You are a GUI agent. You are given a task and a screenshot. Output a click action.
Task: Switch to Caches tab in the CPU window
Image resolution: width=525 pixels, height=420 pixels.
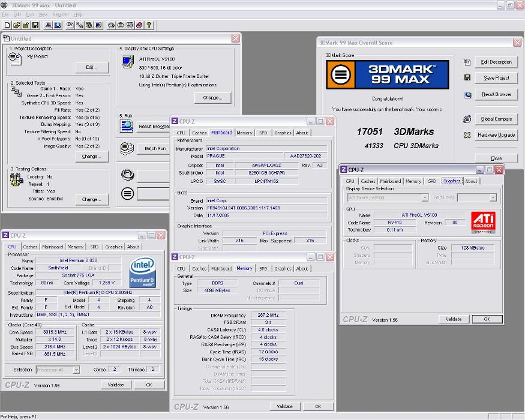point(30,247)
